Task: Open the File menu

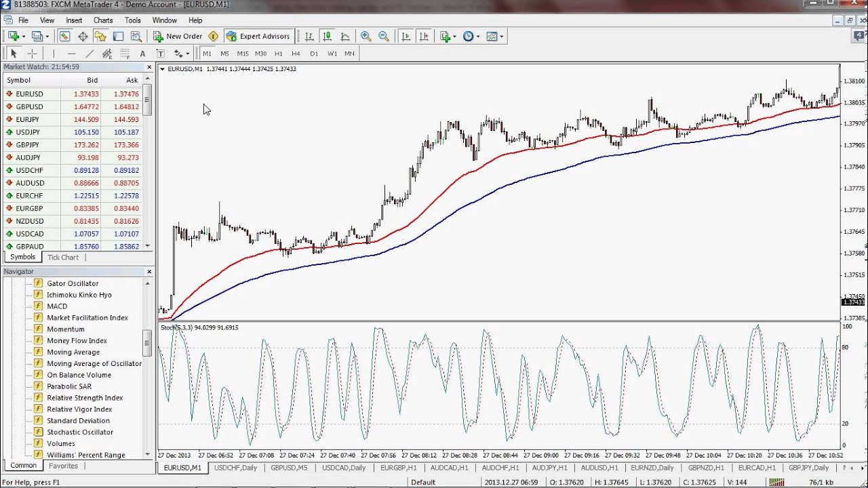Action: 23,20
